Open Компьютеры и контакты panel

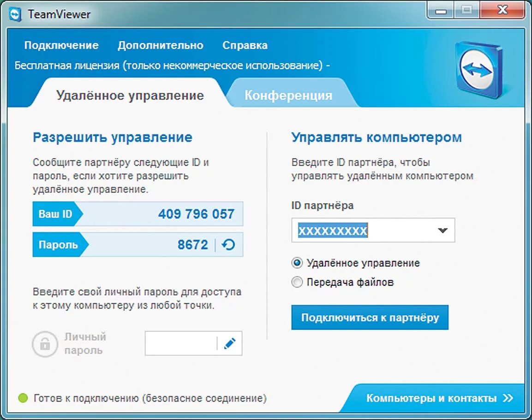431,398
